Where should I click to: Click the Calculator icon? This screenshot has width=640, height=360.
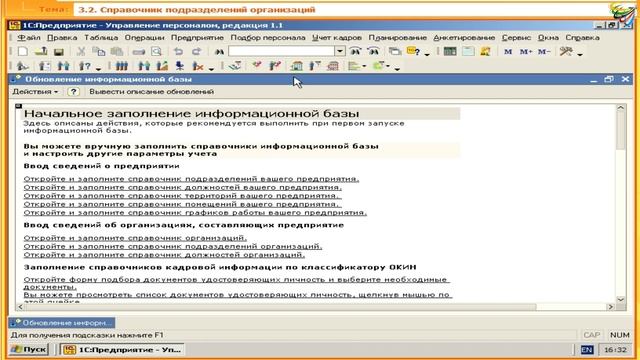click(450, 51)
